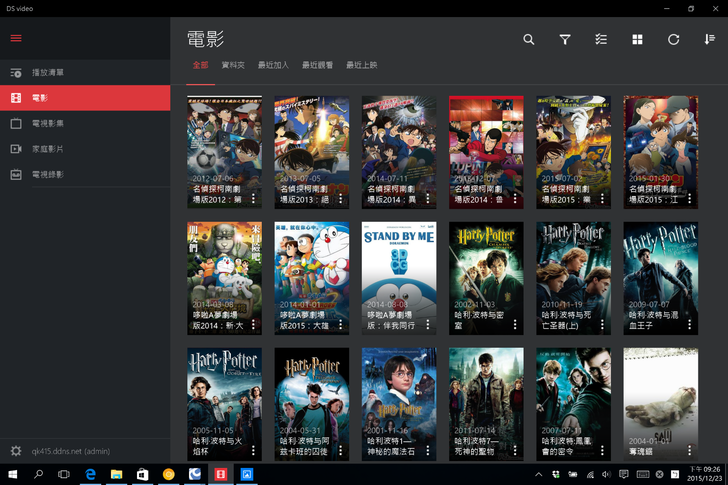Select 電視錄影 TV recordings section
This screenshot has height=485, width=728.
[x=48, y=174]
